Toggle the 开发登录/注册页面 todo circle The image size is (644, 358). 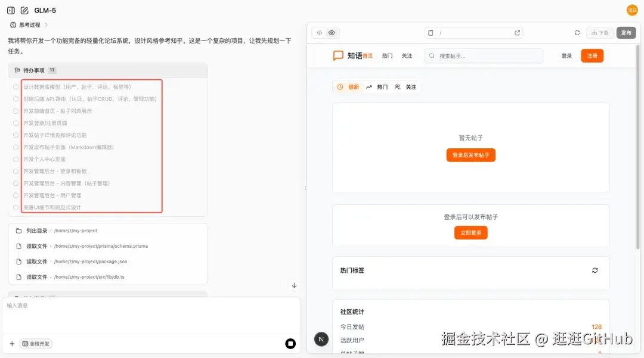16,123
